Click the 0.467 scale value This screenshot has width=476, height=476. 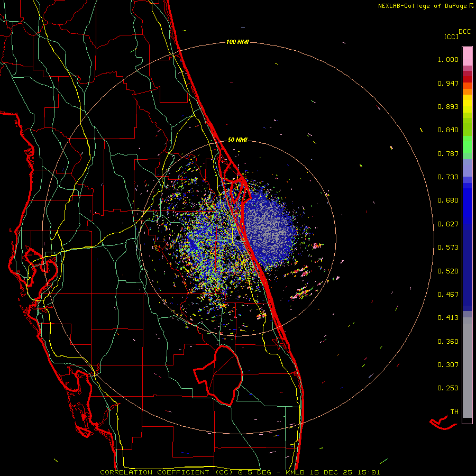coord(448,295)
